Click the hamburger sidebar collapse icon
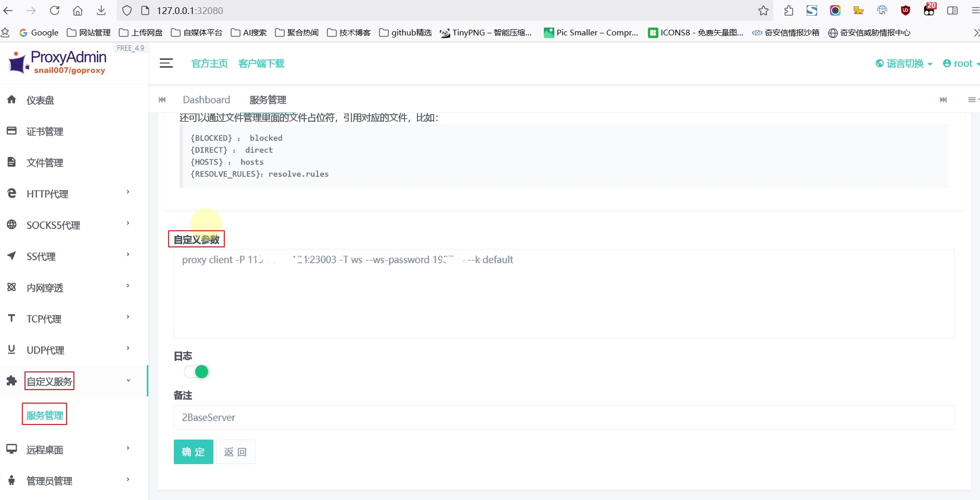The image size is (980, 500). [166, 64]
